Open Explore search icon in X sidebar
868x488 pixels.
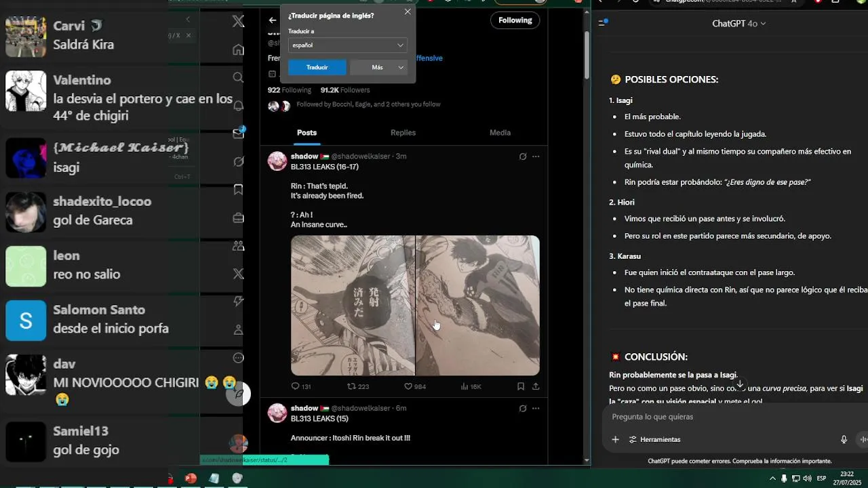238,77
